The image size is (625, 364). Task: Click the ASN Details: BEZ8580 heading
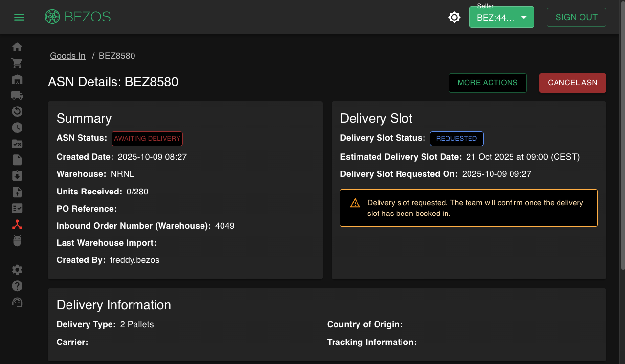click(x=113, y=82)
